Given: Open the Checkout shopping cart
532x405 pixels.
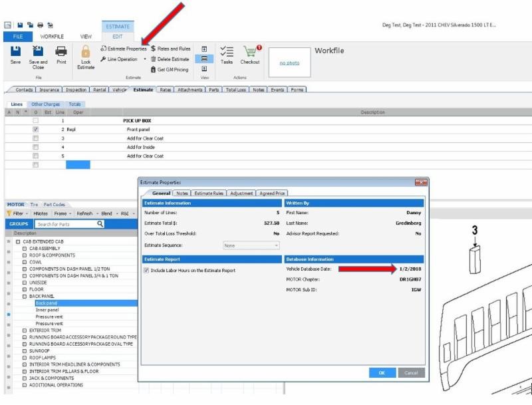Looking at the screenshot, I should coord(250,52).
